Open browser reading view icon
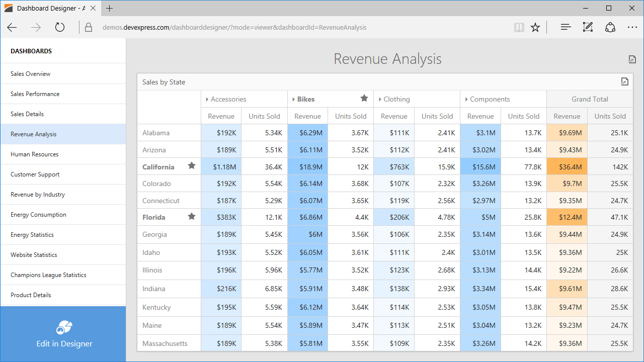 click(x=519, y=28)
